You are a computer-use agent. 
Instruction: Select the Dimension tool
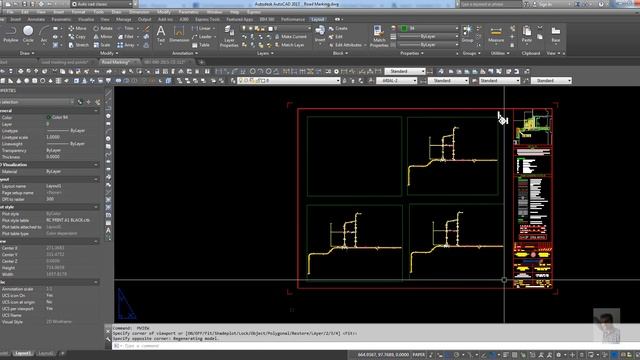[x=179, y=34]
